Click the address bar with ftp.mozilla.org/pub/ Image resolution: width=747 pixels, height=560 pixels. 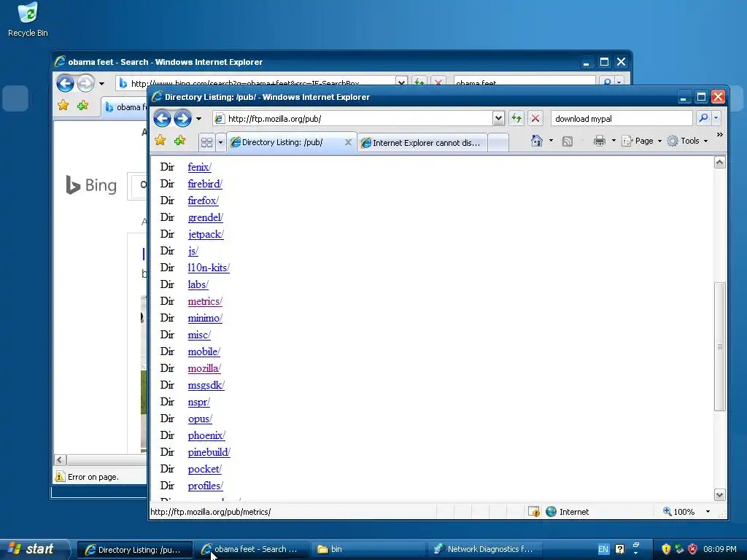[x=352, y=119]
